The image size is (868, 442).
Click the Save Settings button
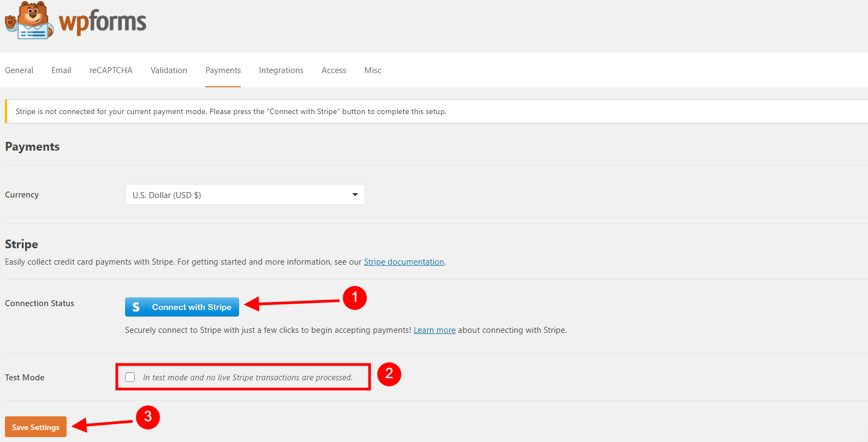click(35, 427)
